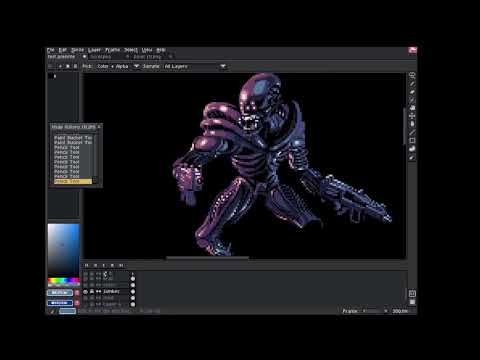Go to the first frame
The width and height of the screenshot is (480, 360).
pos(87,265)
